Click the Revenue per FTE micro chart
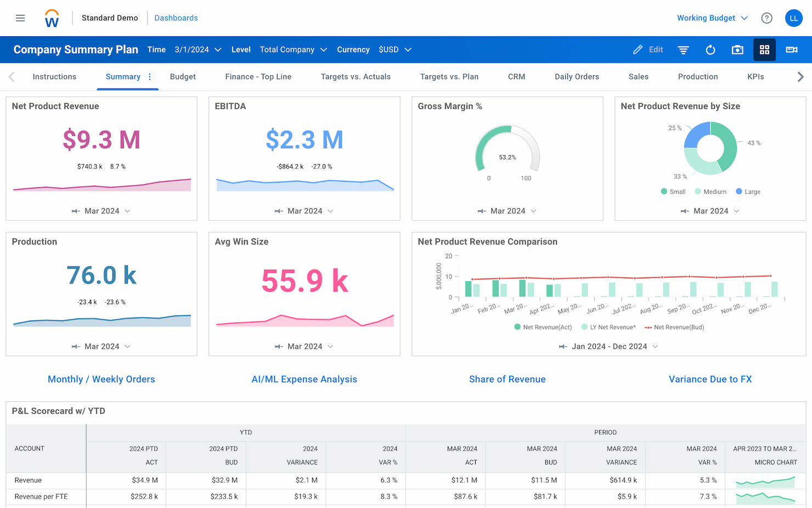812x508 pixels. [765, 498]
